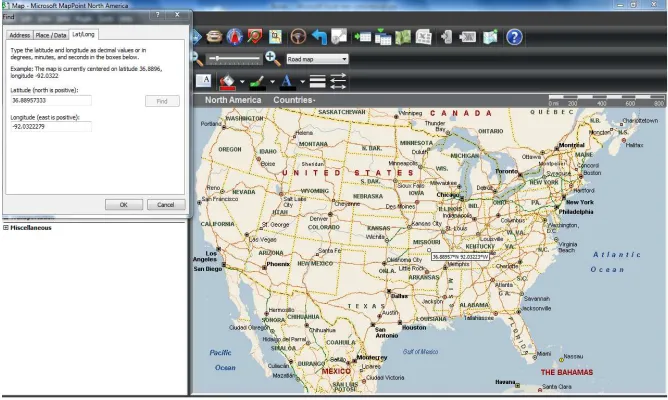Select the text box drawing tool
Viewport: 668px width, 400px height.
pos(204,80)
